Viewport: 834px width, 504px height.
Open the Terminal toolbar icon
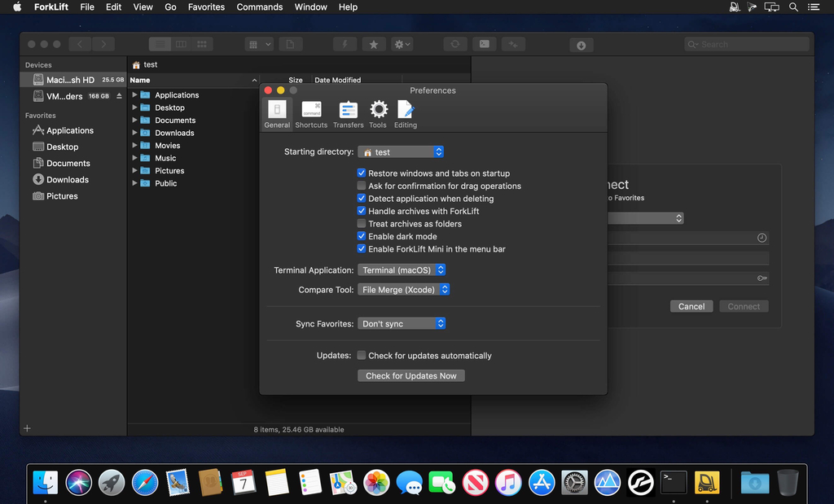tap(484, 45)
